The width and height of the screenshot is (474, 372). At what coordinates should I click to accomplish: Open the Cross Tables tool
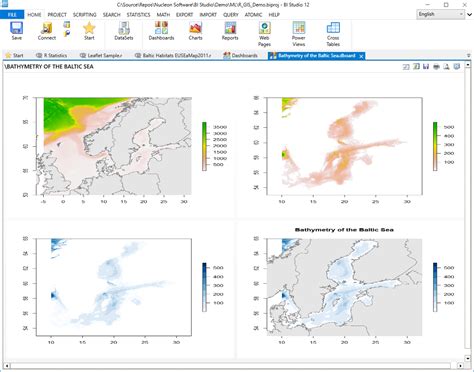tap(333, 34)
